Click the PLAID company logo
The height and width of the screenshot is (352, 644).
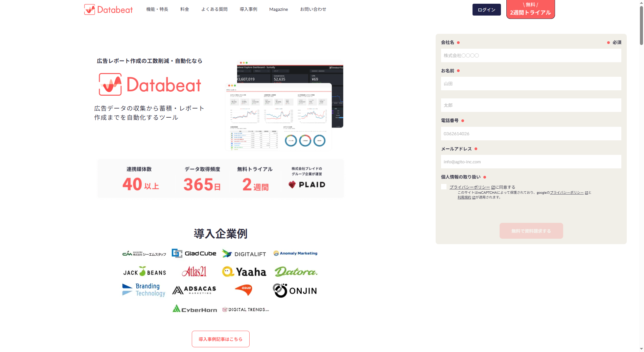click(307, 185)
